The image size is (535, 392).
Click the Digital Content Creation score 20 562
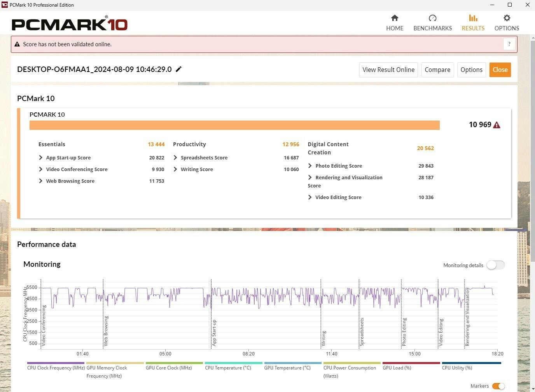coord(425,148)
